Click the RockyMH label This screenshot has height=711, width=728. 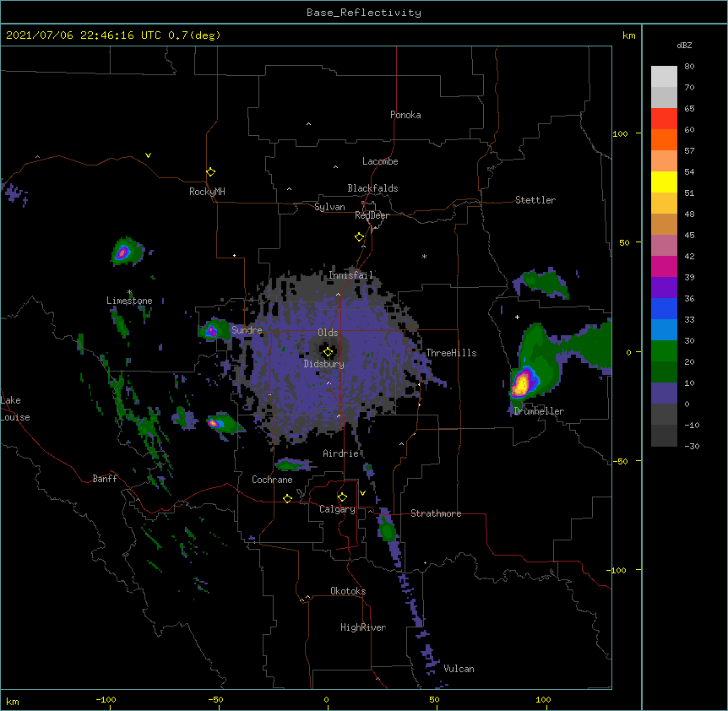(207, 192)
